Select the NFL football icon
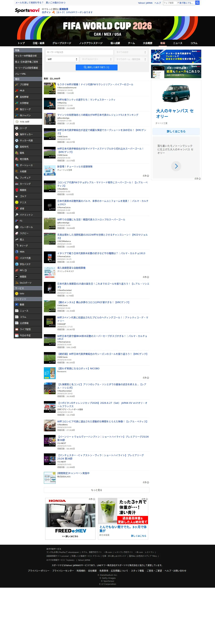The height and width of the screenshot is (644, 215). pos(17,270)
